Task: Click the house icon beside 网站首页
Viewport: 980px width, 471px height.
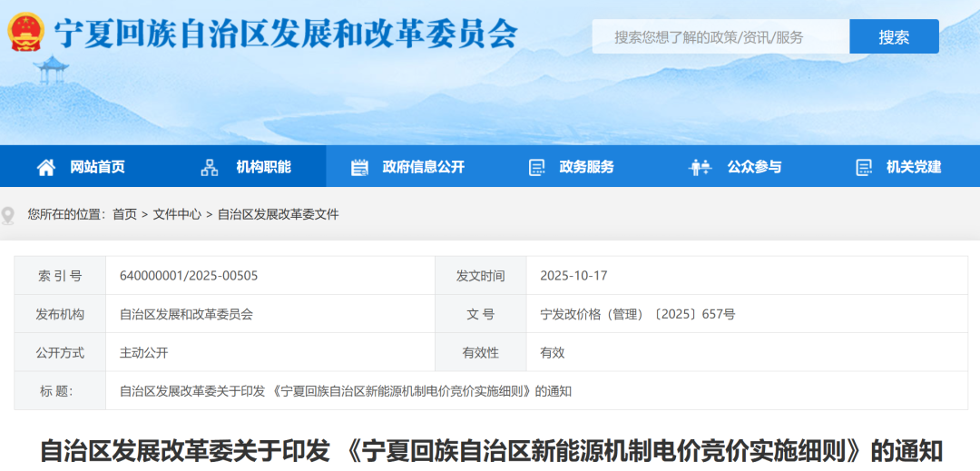Action: (x=46, y=167)
